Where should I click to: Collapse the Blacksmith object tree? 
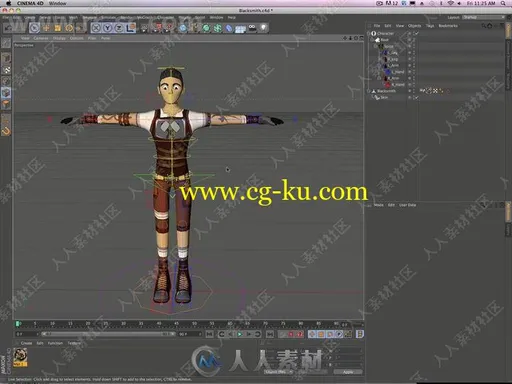[369, 91]
